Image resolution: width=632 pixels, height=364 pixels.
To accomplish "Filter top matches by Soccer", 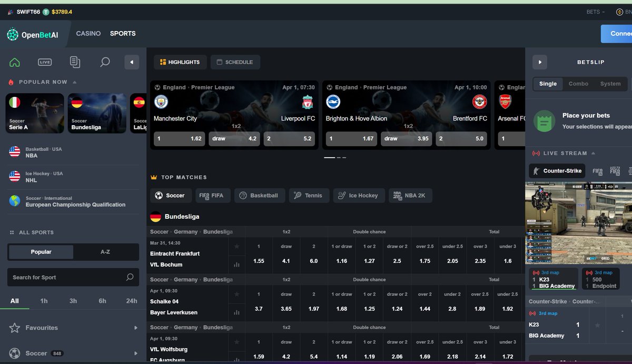I will point(170,195).
